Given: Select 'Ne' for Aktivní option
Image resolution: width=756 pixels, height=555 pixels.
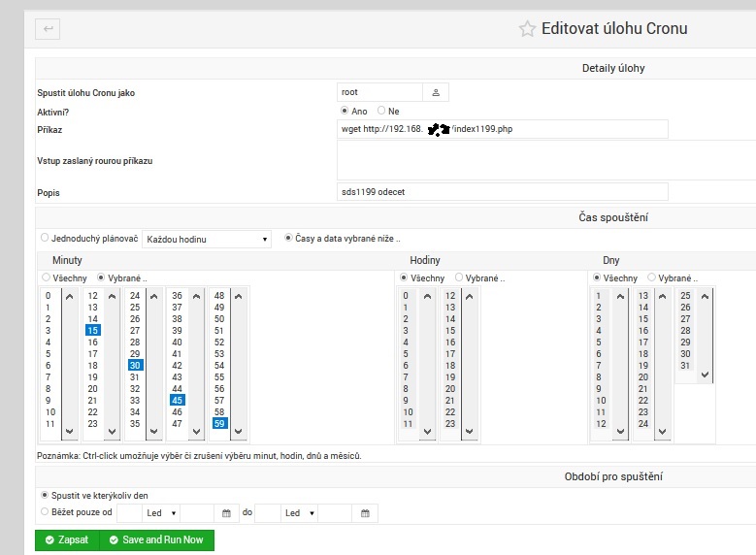Looking at the screenshot, I should 381,111.
